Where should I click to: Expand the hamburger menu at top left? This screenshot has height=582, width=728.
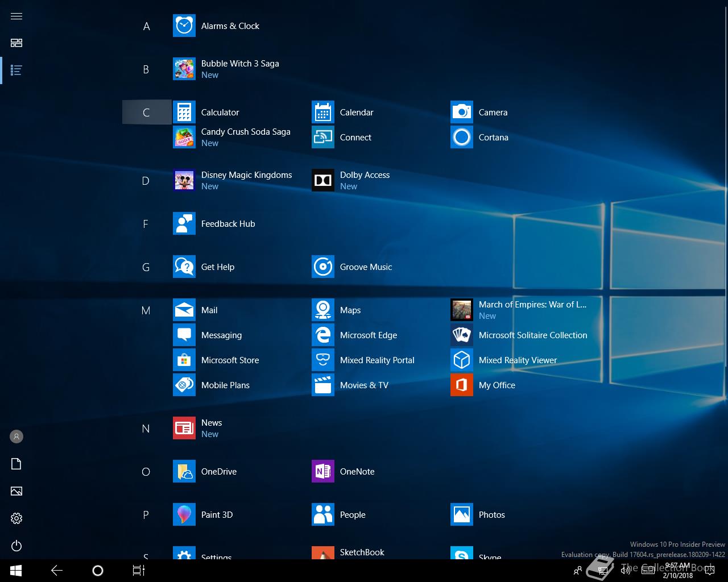[x=16, y=16]
